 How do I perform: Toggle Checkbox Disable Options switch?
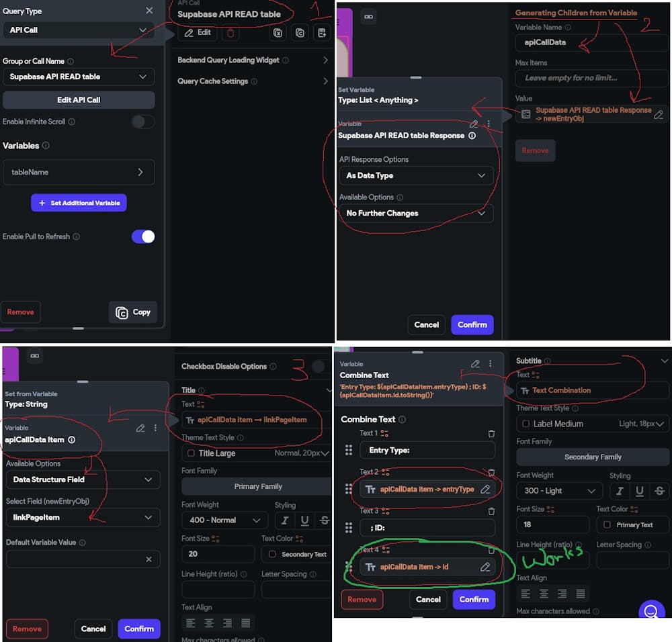[x=320, y=366]
